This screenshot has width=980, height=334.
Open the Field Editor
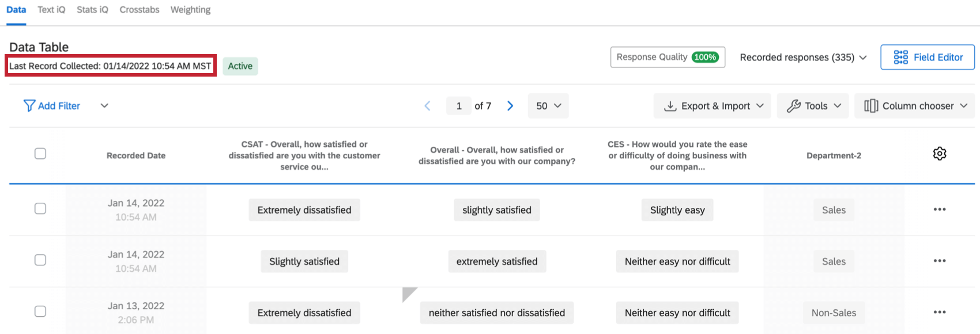[927, 57]
